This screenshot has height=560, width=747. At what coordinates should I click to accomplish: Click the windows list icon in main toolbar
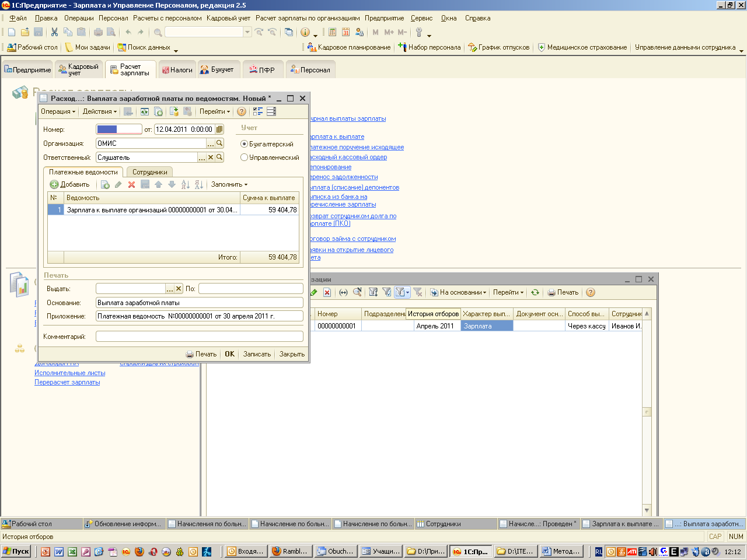pyautogui.click(x=289, y=32)
